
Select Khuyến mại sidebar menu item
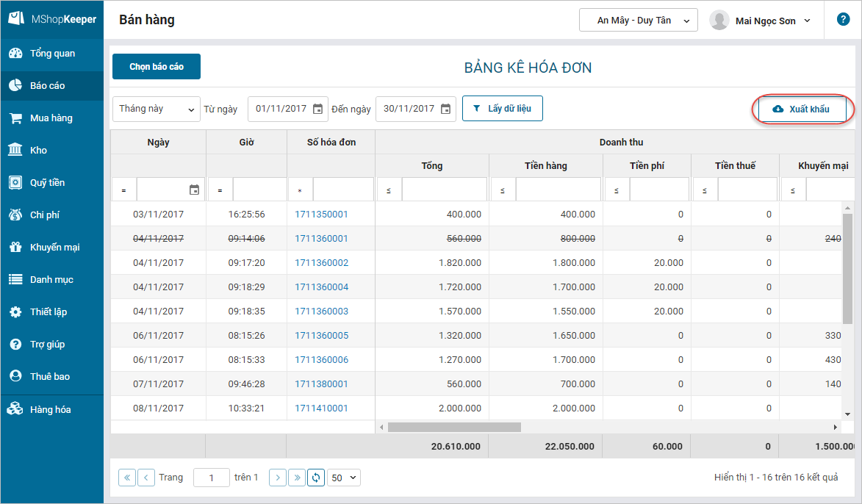pos(54,248)
